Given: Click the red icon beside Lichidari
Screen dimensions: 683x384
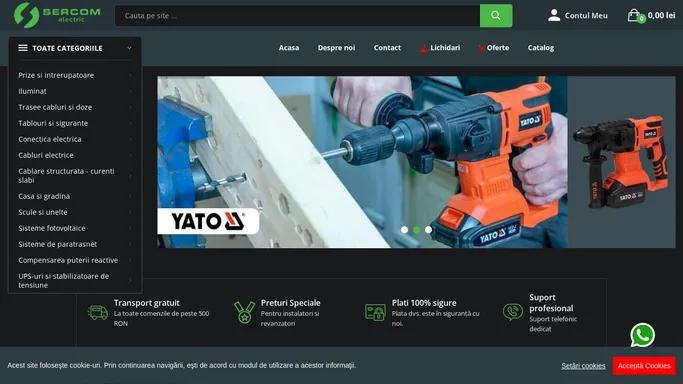Looking at the screenshot, I should pyautogui.click(x=423, y=48).
